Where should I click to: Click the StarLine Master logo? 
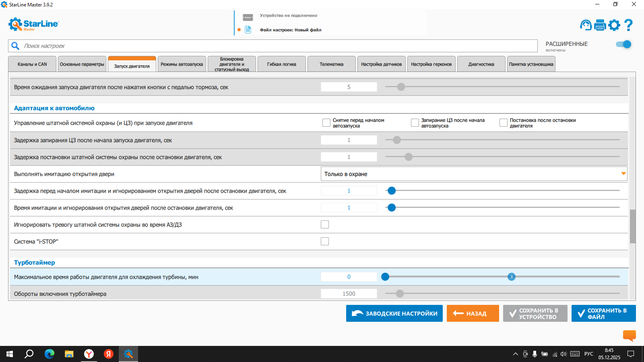point(34,24)
